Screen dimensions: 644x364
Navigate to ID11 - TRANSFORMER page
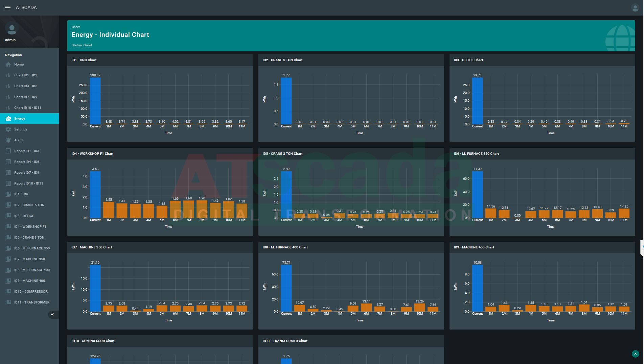click(x=32, y=302)
